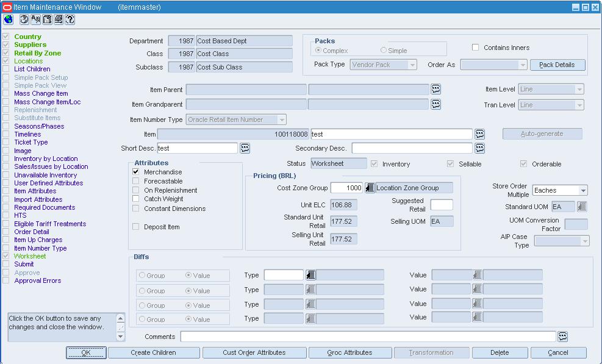Image resolution: width=602 pixels, height=364 pixels.
Task: Open the Store Order Multiple dropdown
Action: coord(583,190)
